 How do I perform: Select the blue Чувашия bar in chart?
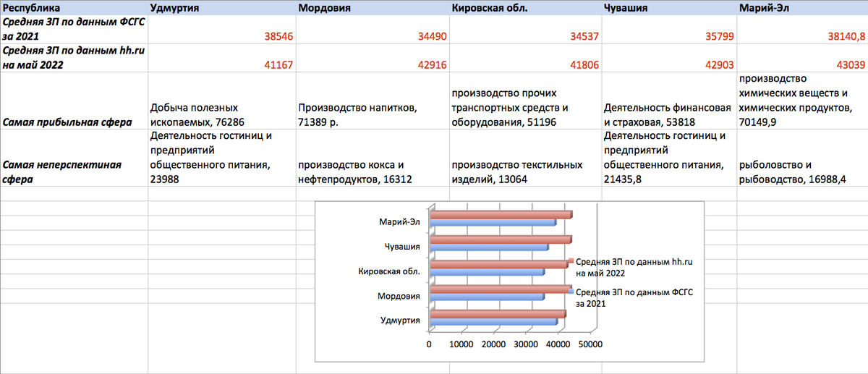click(489, 247)
